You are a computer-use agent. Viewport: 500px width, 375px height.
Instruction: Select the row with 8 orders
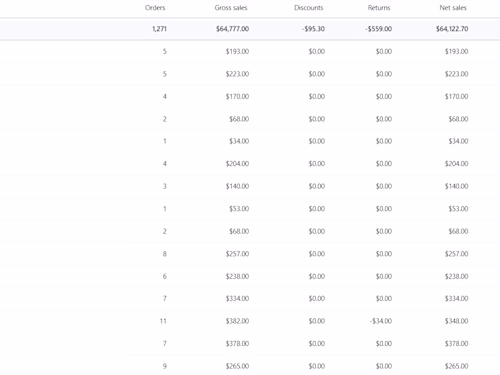(x=250, y=254)
